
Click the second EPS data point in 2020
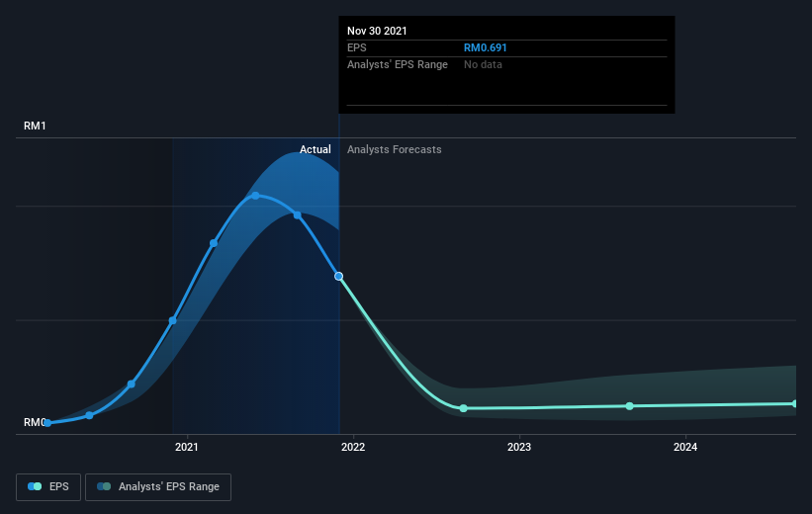point(90,416)
